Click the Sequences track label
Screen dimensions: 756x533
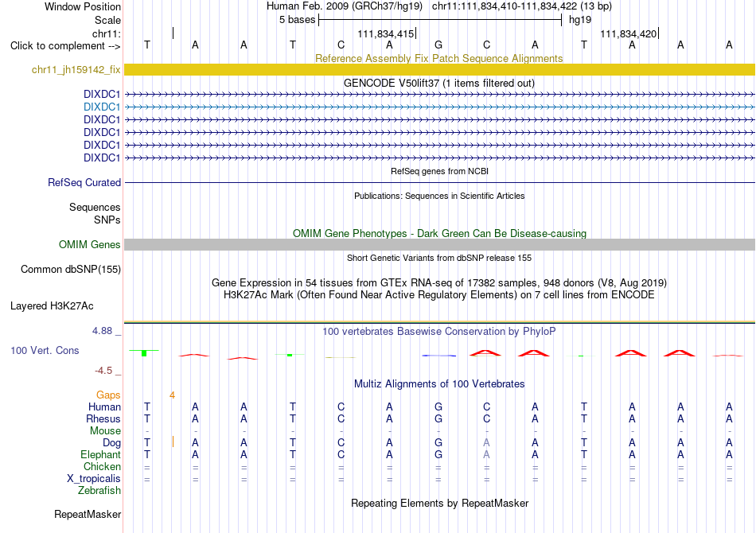pos(95,207)
